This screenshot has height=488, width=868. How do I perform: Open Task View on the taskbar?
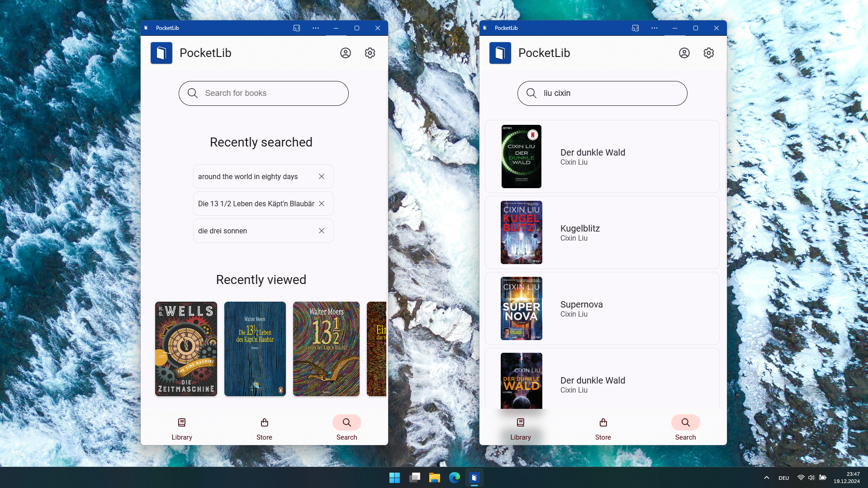pos(415,478)
